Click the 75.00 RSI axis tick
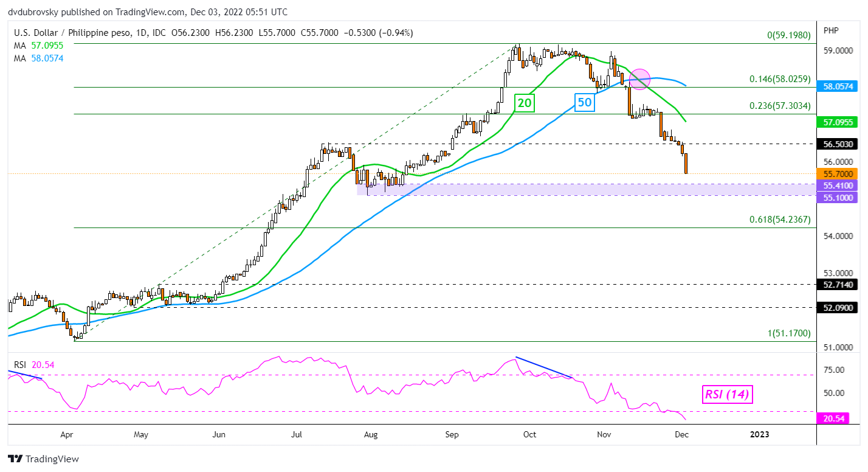The image size is (868, 472). [835, 370]
